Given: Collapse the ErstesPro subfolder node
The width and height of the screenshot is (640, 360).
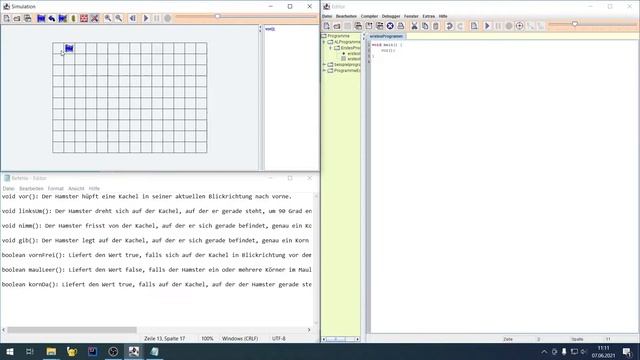Looking at the screenshot, I should click(331, 48).
